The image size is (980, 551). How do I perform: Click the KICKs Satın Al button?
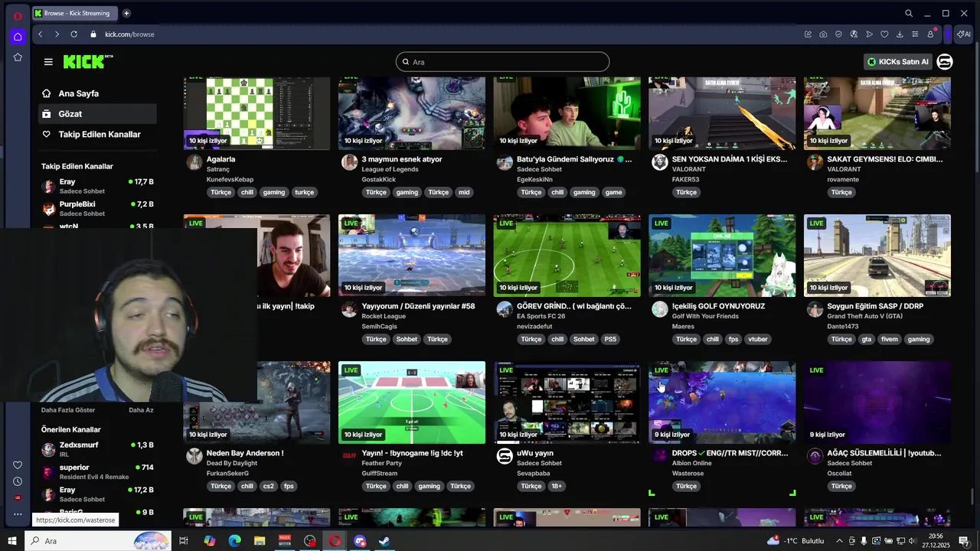point(897,62)
